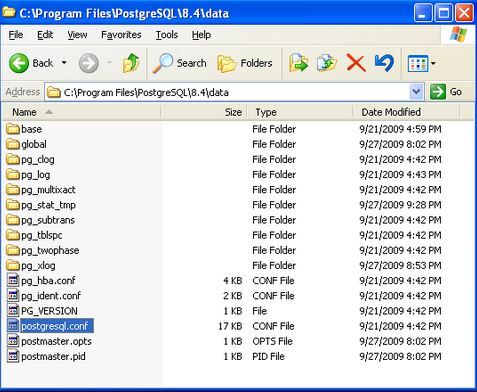Viewport: 477px width, 392px height.
Task: Select the pg_subtrans folder icon
Action: (13, 220)
